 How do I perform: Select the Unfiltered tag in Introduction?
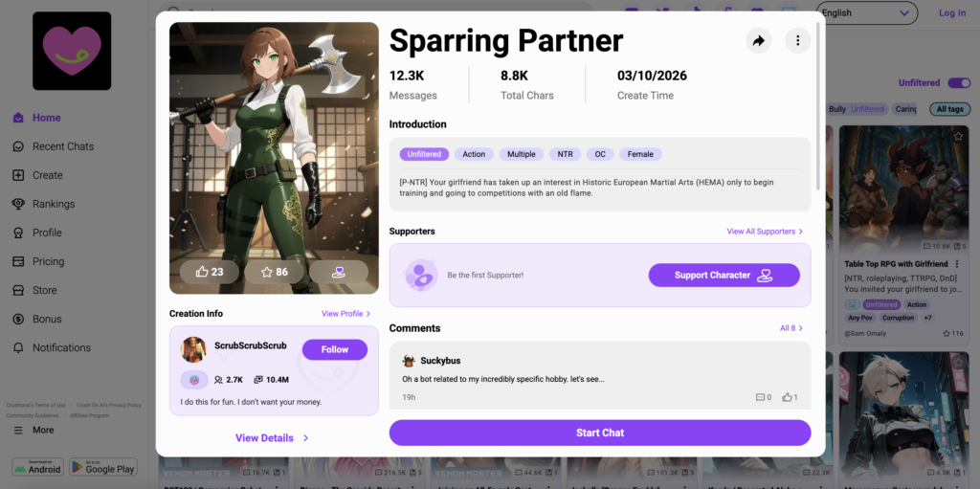tap(424, 154)
